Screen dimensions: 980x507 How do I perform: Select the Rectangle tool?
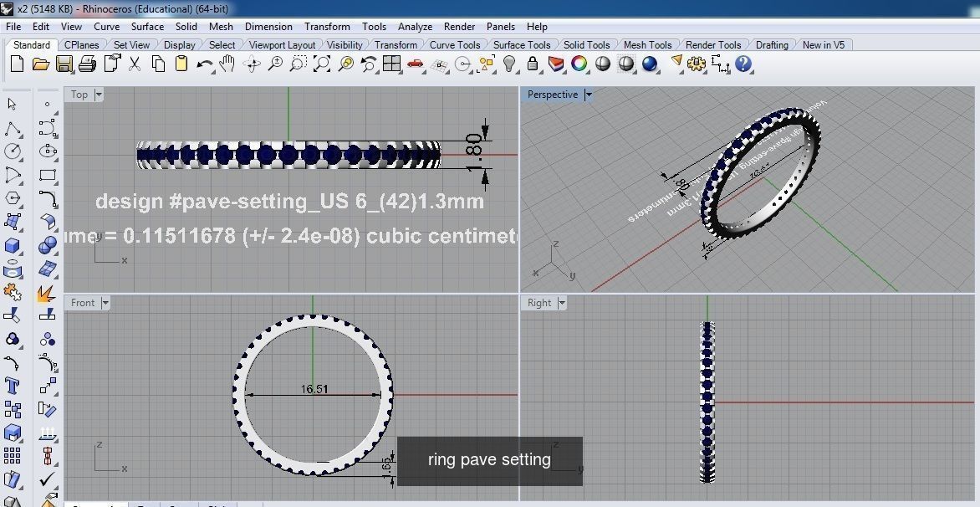(48, 175)
